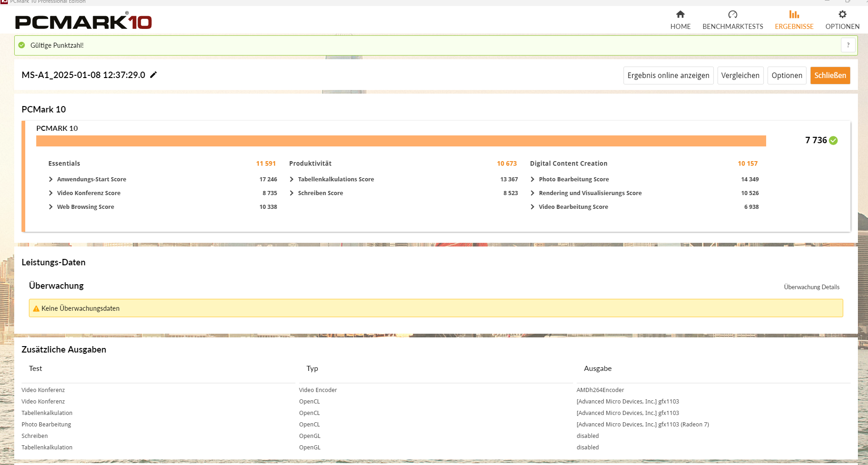Expand Photo Bearbeitung Score
This screenshot has width=868, height=465.
pos(533,179)
